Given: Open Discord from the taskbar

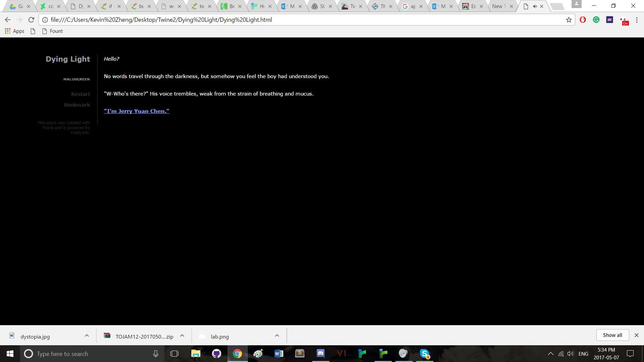Looking at the screenshot, I should (x=320, y=354).
